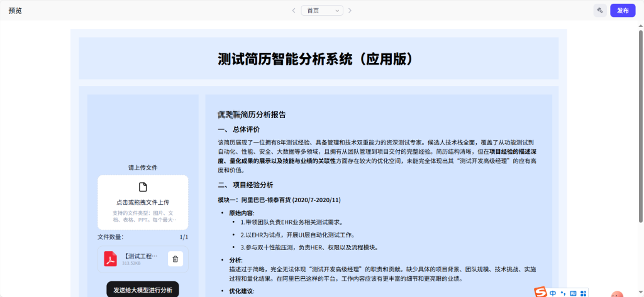Click the page vertical scrollbar thumb
Image resolution: width=644 pixels, height=297 pixels.
640,126
